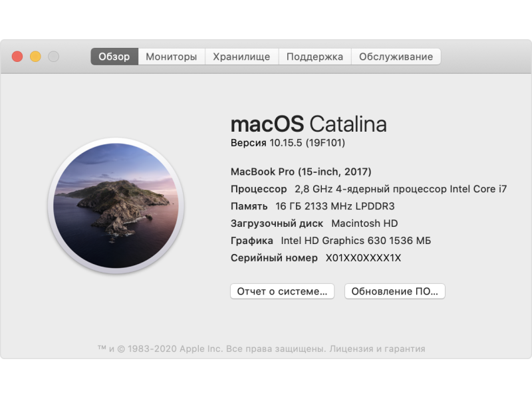Switch to the Мониторы tab
The width and height of the screenshot is (532, 399).
(x=172, y=57)
